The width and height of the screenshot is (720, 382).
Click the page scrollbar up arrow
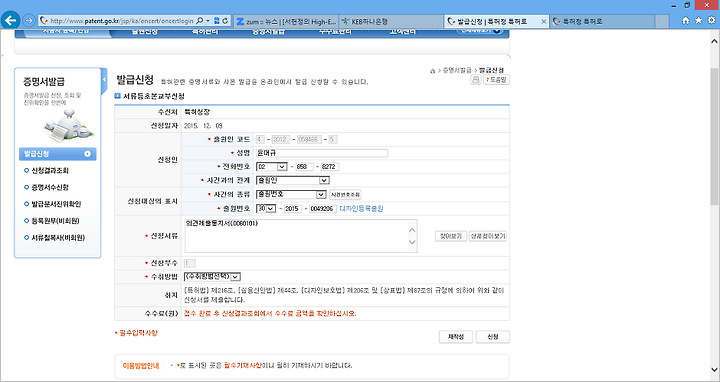[714, 42]
